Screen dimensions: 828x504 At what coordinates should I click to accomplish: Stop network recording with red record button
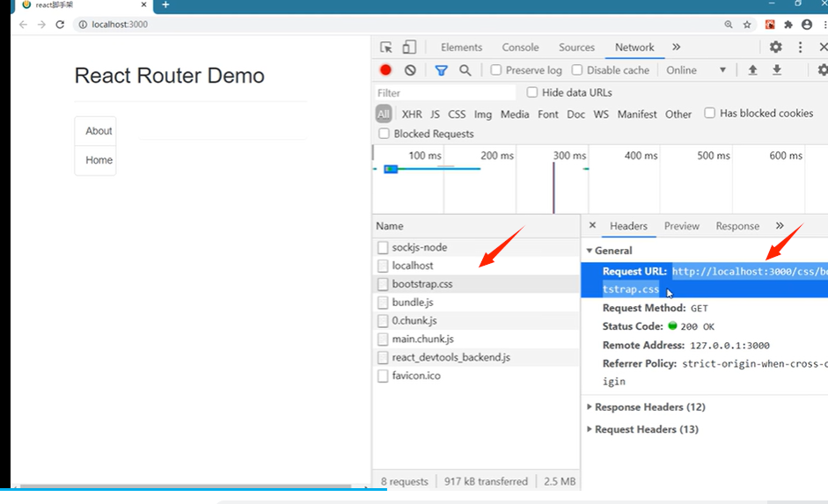385,70
